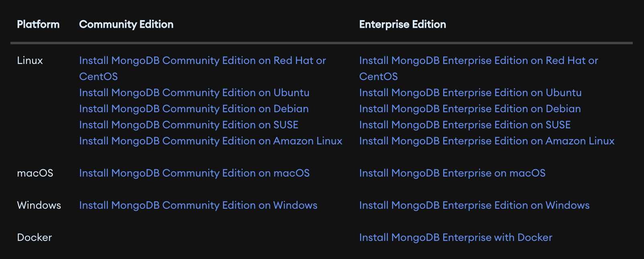Open Enterprise Edition on Amazon Linux link

[x=487, y=141]
